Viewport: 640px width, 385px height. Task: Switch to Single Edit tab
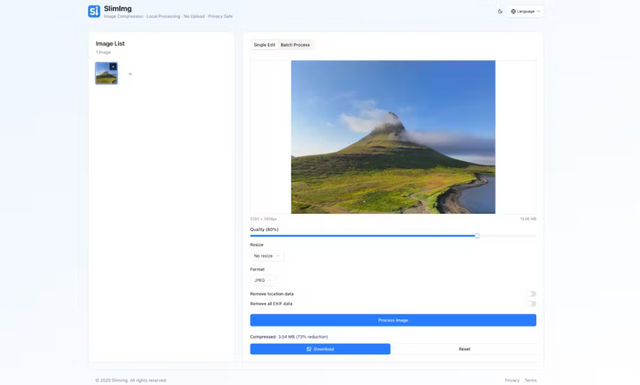264,45
